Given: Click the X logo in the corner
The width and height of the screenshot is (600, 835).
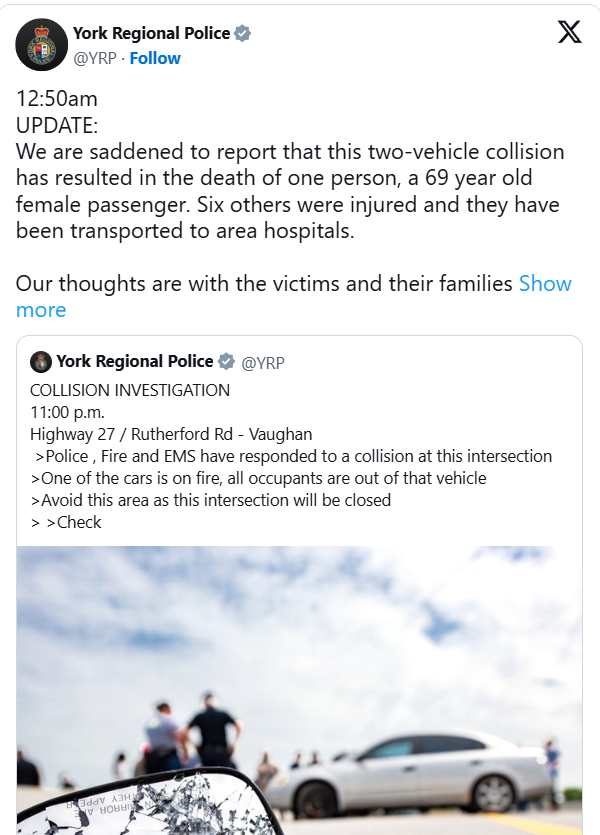Looking at the screenshot, I should click(x=569, y=33).
